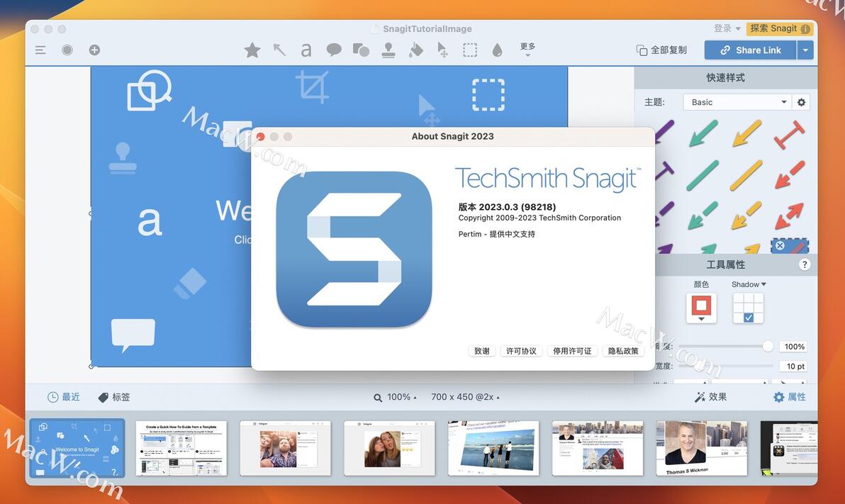This screenshot has width=845, height=504.
Task: Adjust the opacity slider knob
Action: [x=768, y=346]
